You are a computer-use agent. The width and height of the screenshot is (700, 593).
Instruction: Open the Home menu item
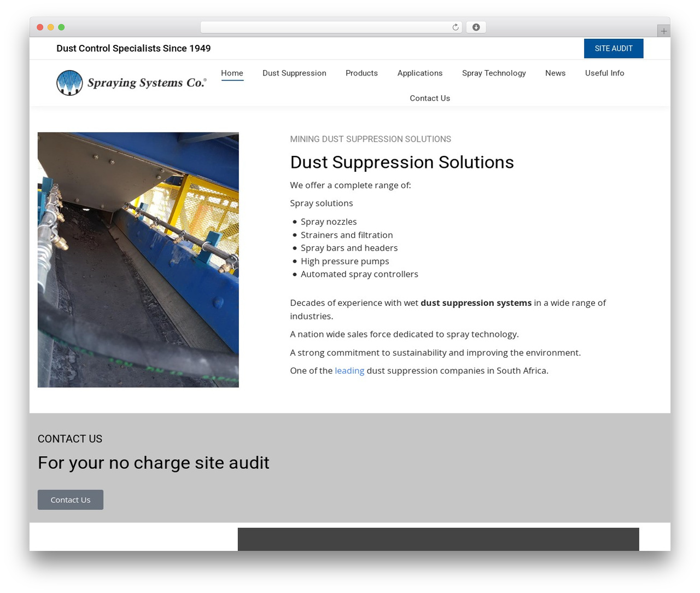(x=232, y=73)
